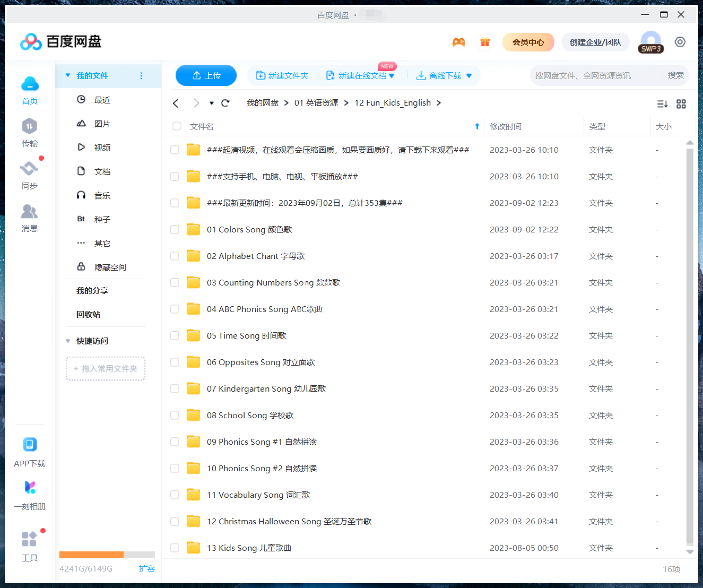Switch to grid view of files
The width and height of the screenshot is (703, 588).
pos(681,104)
